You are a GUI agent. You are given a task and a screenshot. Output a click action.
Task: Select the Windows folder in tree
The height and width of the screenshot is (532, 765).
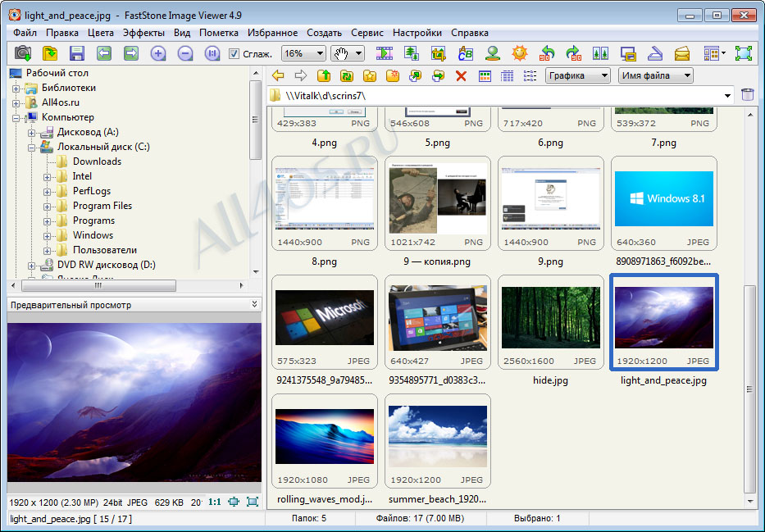tap(93, 235)
